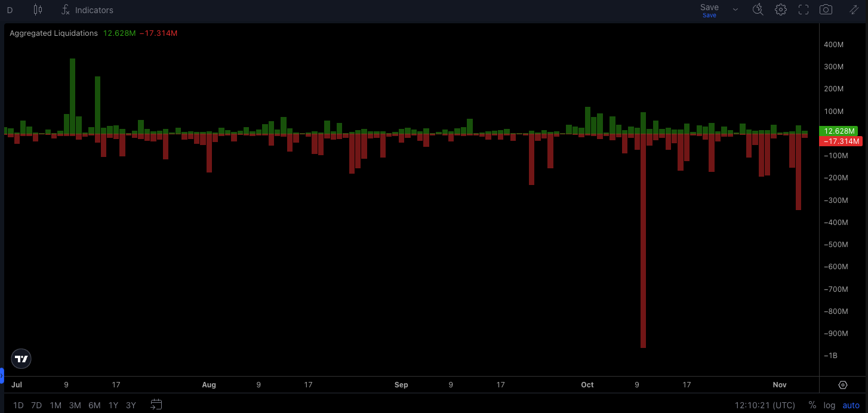
Task: Open the candlestick chart style selector
Action: 38,10
